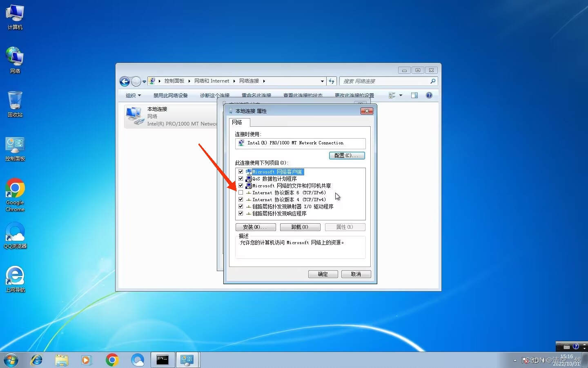Open the help icon in the toolbar
This screenshot has height=368, width=588.
pos(429,95)
